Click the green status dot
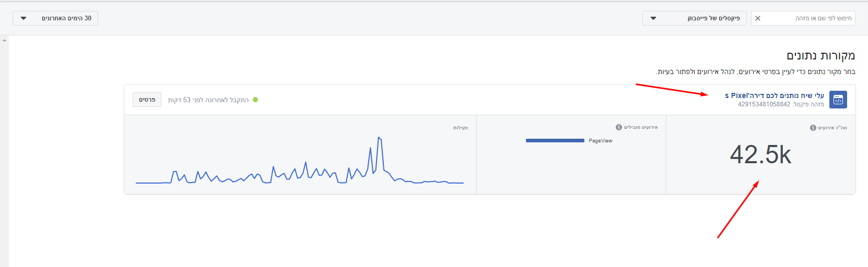Viewport: 868px width, 267px height. 255,100
